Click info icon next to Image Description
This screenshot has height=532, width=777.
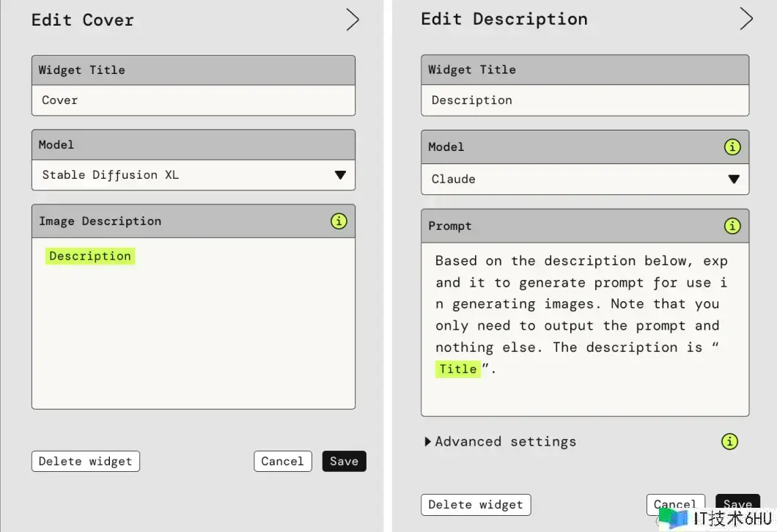click(339, 221)
